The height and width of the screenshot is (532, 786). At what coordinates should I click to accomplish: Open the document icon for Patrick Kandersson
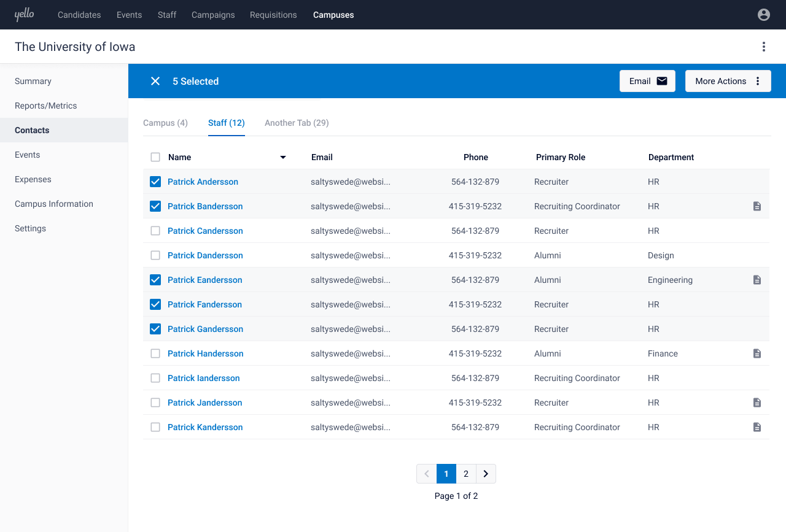[x=757, y=427]
